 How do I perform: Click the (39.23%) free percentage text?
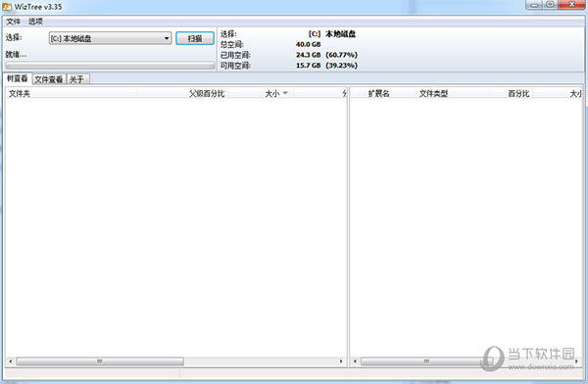click(x=342, y=66)
